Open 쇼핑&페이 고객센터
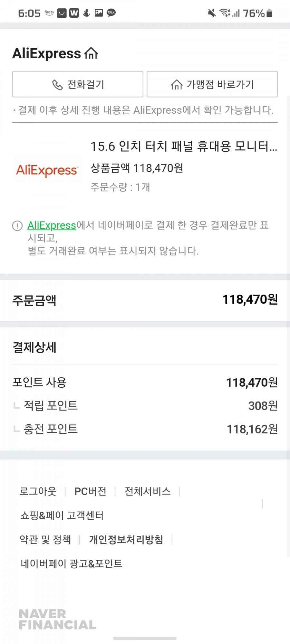The width and height of the screenshot is (290, 644). pyautogui.click(x=62, y=516)
